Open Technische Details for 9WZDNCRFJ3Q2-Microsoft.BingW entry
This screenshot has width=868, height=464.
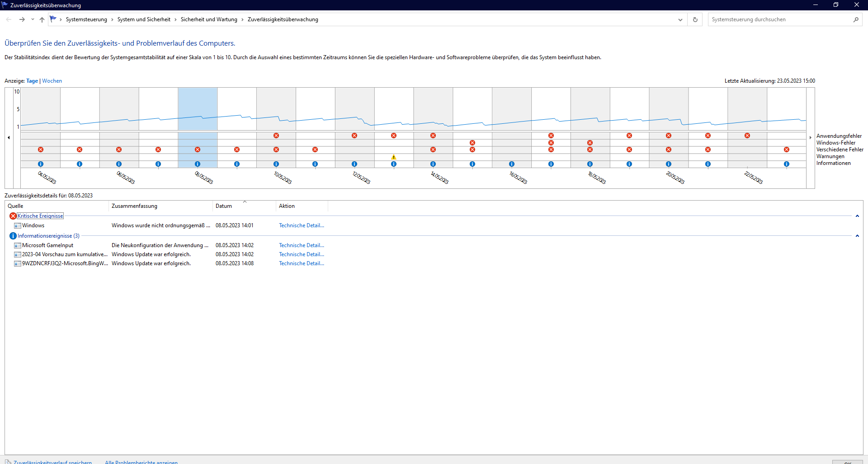302,263
